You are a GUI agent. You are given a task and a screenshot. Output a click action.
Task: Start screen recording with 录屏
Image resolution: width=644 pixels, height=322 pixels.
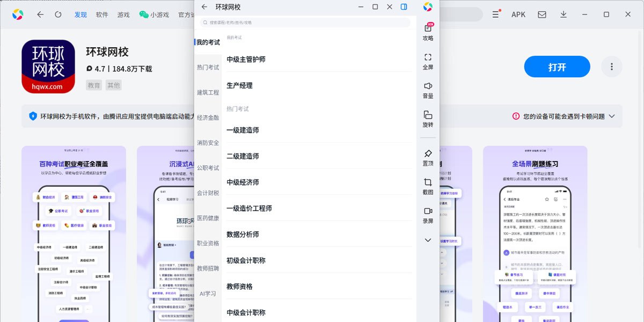pos(428,214)
